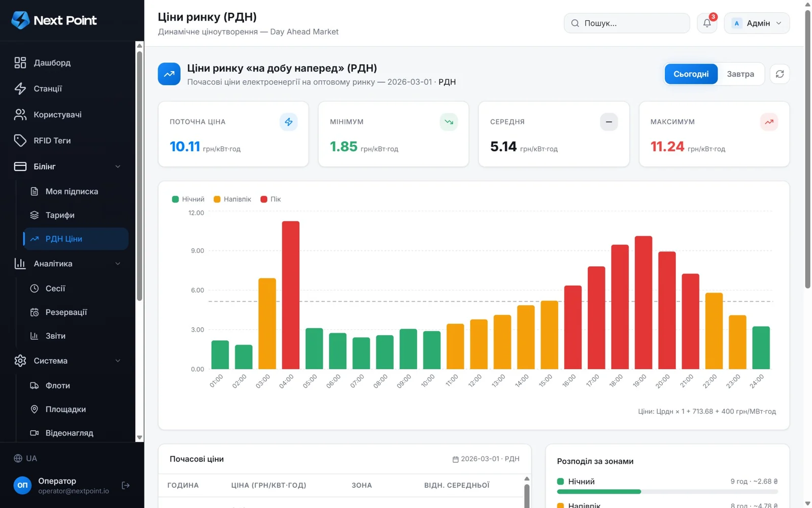Image resolution: width=812 pixels, height=508 pixels.
Task: Open the Адмін account dropdown
Action: click(x=756, y=23)
